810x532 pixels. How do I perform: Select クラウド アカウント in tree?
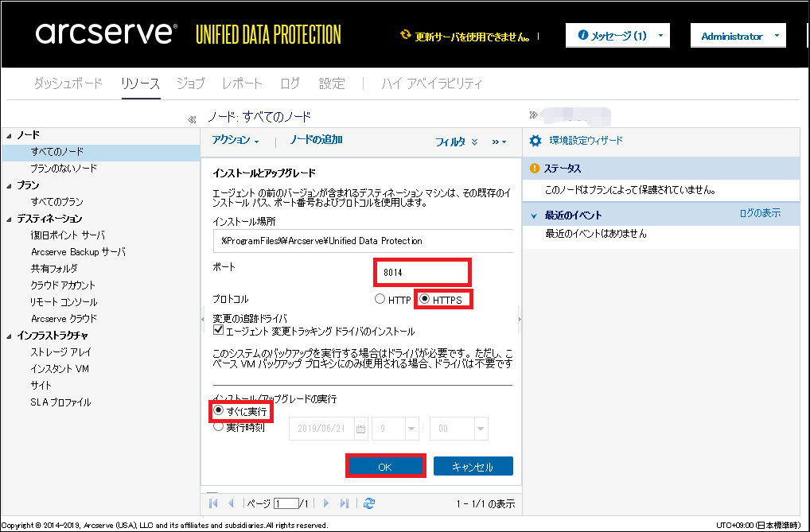(x=63, y=285)
